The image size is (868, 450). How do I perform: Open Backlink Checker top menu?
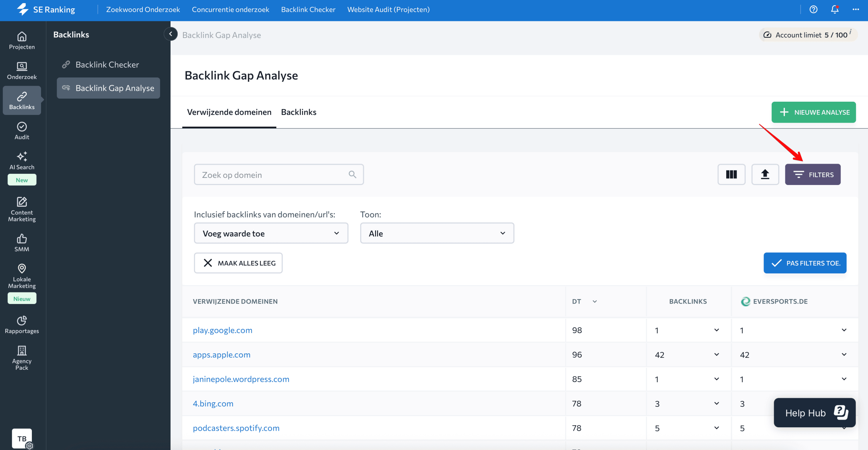tap(308, 9)
